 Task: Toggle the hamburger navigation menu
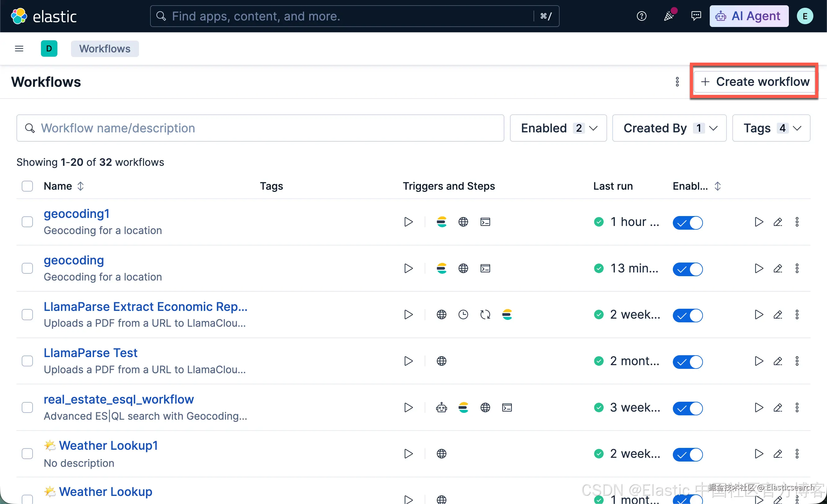(x=19, y=49)
